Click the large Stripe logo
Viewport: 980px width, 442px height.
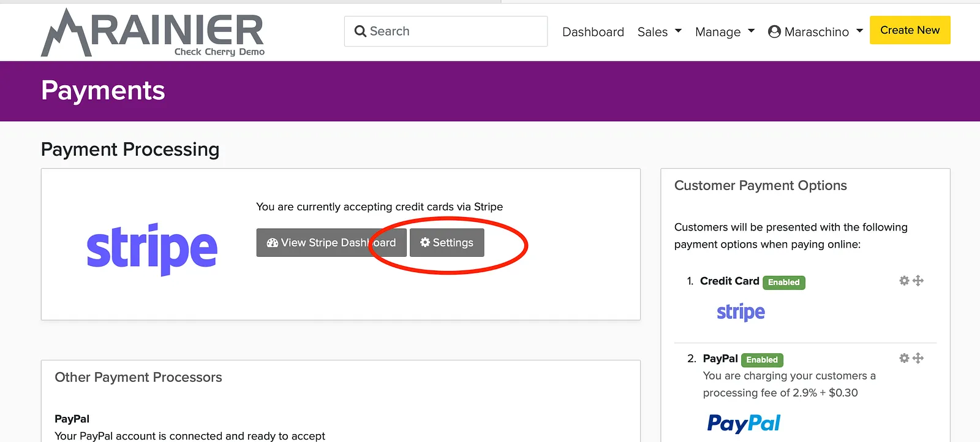point(152,248)
